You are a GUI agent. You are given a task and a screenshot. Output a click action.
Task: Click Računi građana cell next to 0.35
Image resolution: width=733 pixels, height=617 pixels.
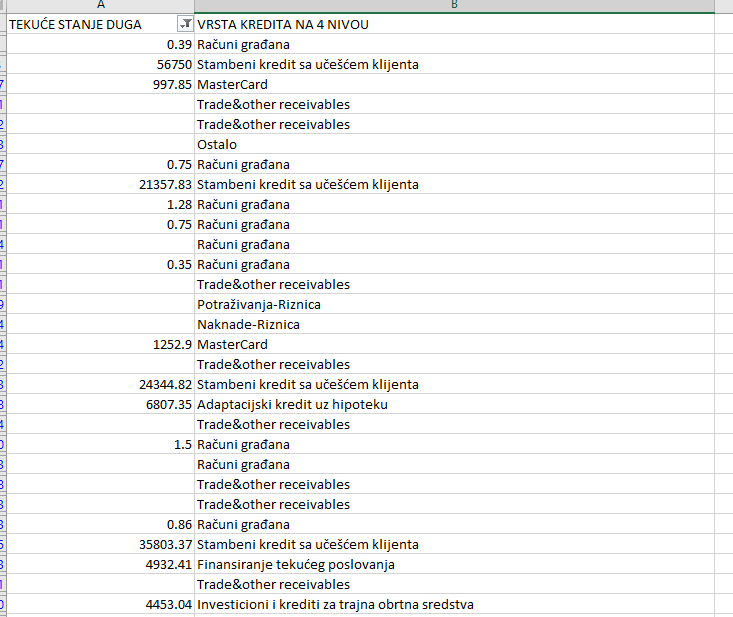point(454,264)
